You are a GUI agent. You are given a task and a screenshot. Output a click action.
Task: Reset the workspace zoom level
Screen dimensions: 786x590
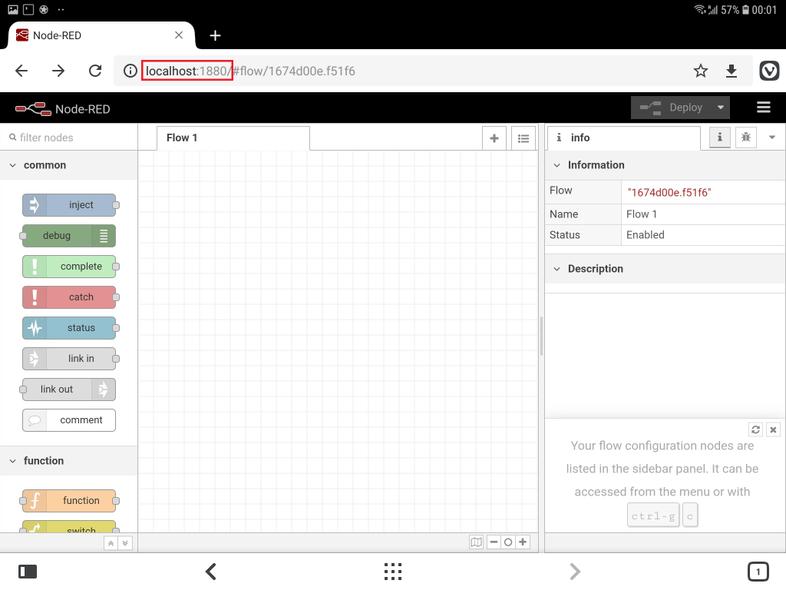tap(508, 542)
